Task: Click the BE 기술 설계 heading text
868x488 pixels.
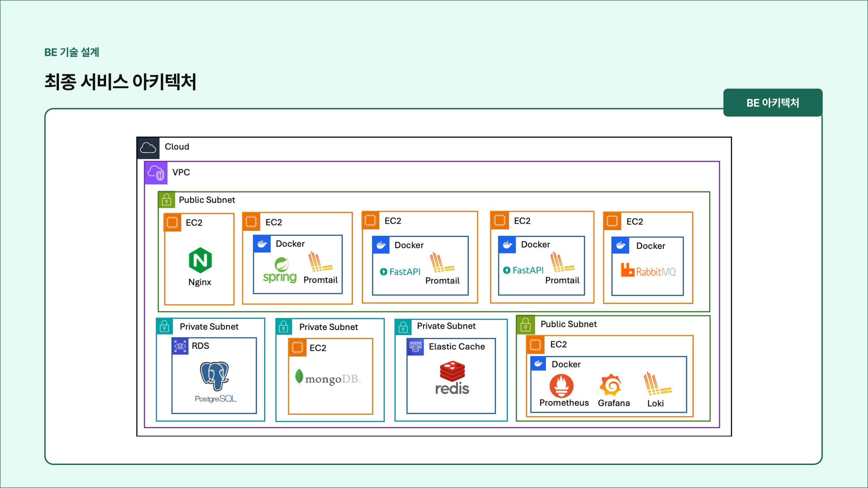Action: click(x=72, y=53)
